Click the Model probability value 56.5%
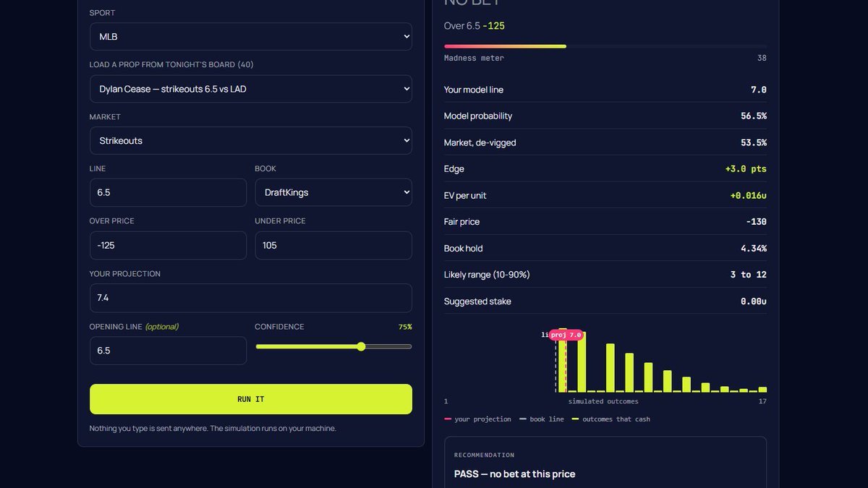The height and width of the screenshot is (488, 868). click(x=753, y=116)
